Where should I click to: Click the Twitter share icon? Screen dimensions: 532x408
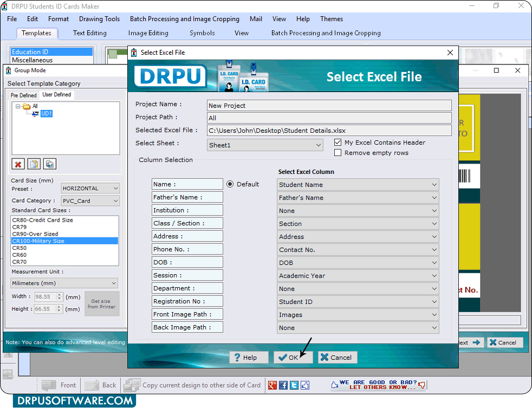point(294,385)
